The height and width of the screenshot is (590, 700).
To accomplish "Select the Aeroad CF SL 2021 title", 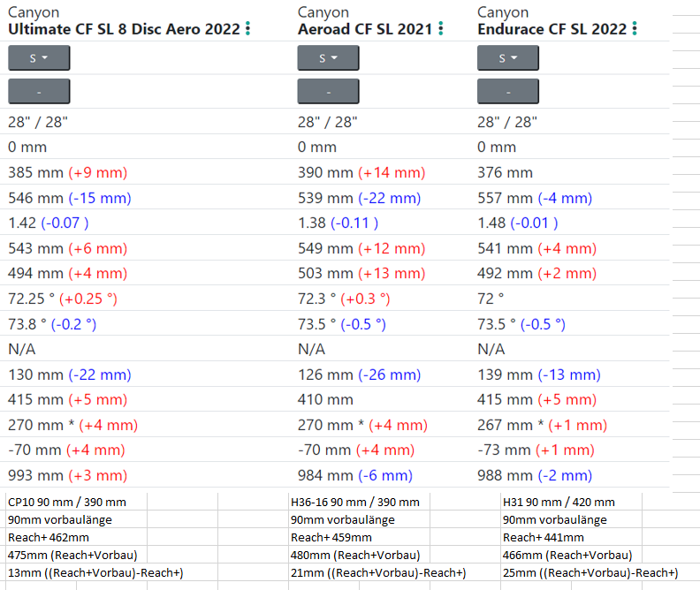I will point(365,29).
